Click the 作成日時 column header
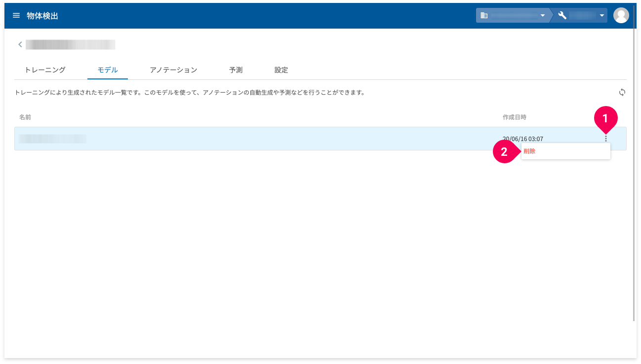The height and width of the screenshot is (364, 641). click(515, 117)
